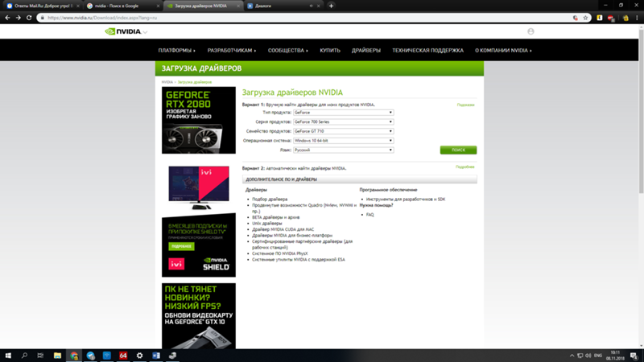Click the Chrome icon on the taskbar
This screenshot has height=362, width=644.
[74, 356]
